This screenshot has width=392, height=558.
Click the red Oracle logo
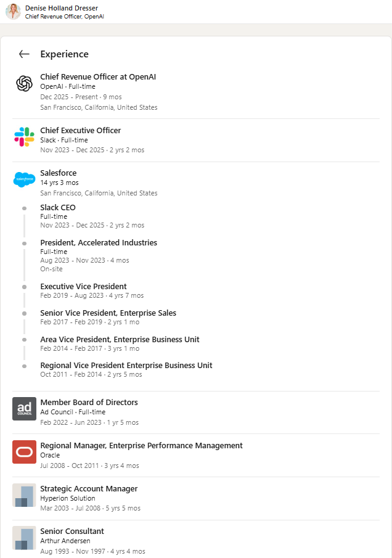coord(24,452)
